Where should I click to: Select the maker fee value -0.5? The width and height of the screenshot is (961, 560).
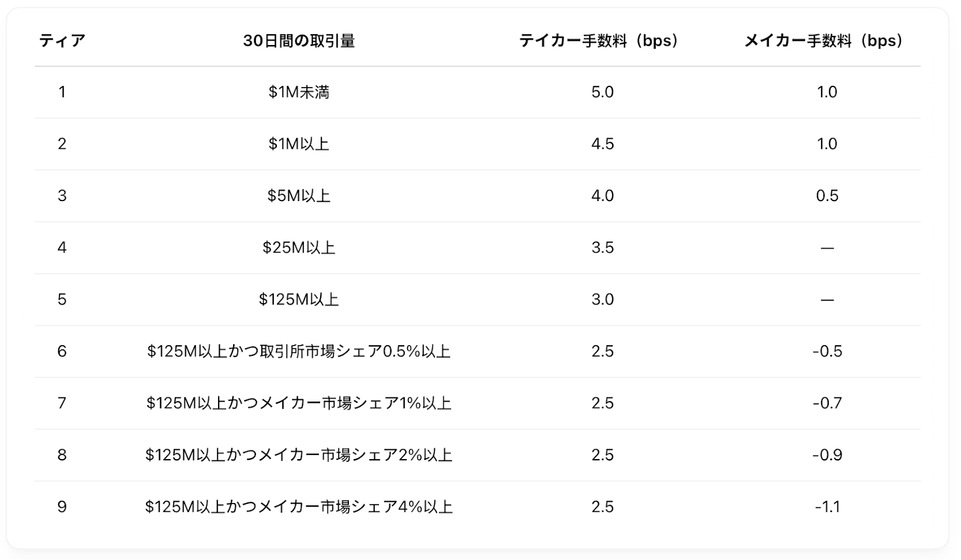pos(827,351)
